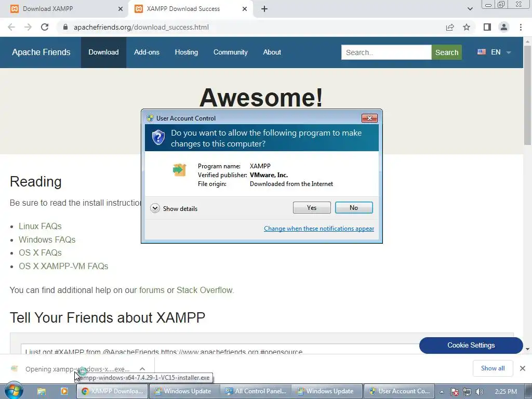Open Windows FAQs link

47,240
